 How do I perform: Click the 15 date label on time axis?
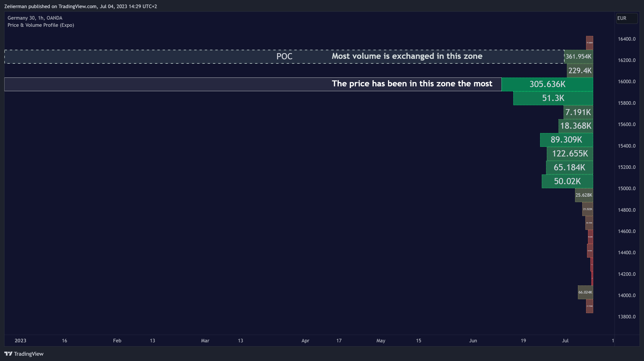[418, 341]
